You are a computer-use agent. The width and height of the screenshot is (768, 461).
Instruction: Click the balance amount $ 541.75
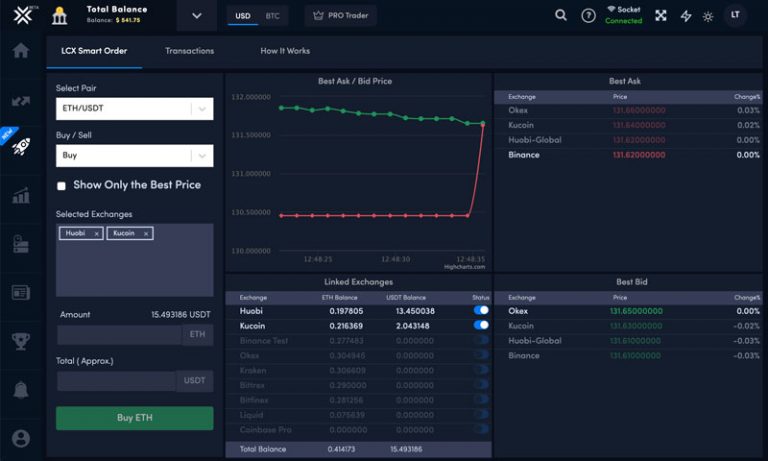128,21
